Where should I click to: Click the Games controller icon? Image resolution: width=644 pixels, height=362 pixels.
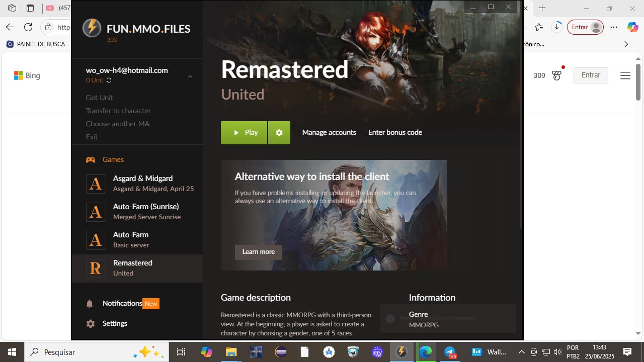tap(91, 159)
